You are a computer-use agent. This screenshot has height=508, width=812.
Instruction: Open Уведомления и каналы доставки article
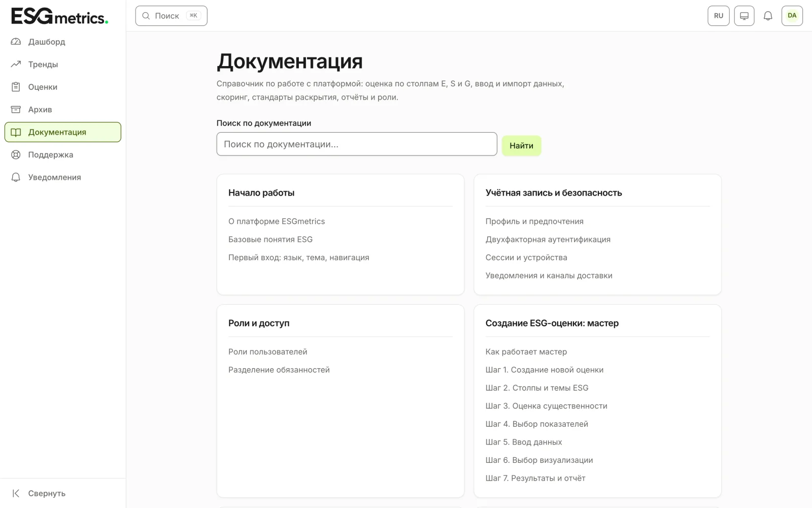(549, 275)
